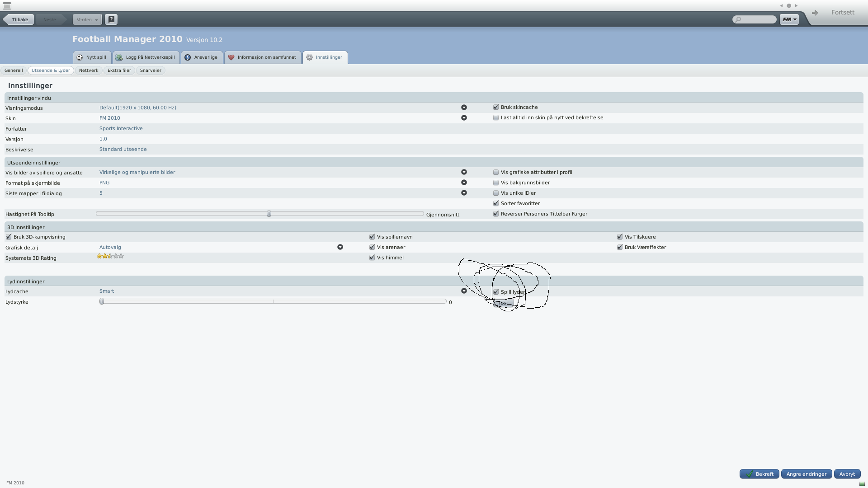Enable Vis bakgrunnsbilder checkbox
This screenshot has width=868, height=488.
coord(496,183)
